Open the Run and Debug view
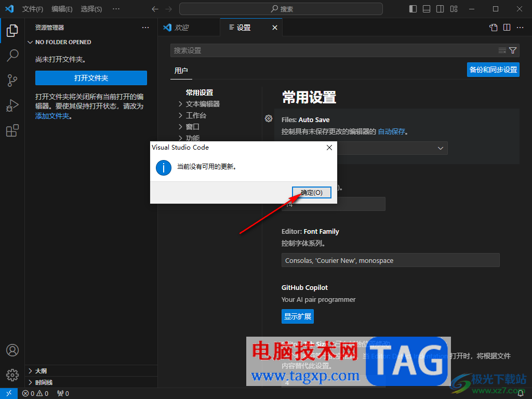Image resolution: width=532 pixels, height=399 pixels. pos(12,105)
